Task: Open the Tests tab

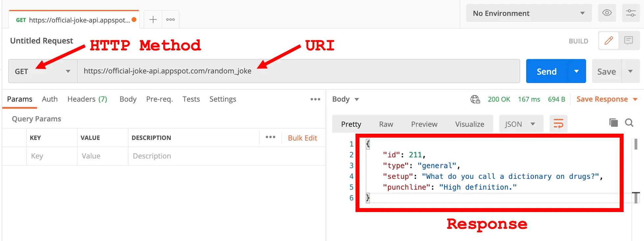Action: click(191, 99)
